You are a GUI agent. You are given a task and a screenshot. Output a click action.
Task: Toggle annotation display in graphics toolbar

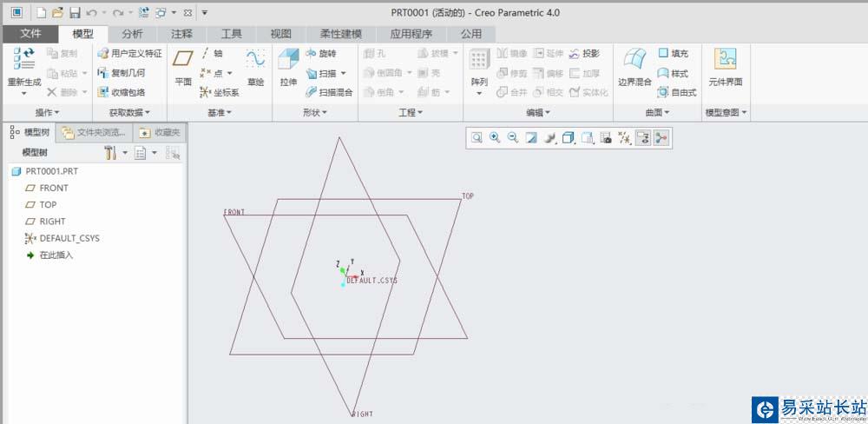(x=642, y=138)
